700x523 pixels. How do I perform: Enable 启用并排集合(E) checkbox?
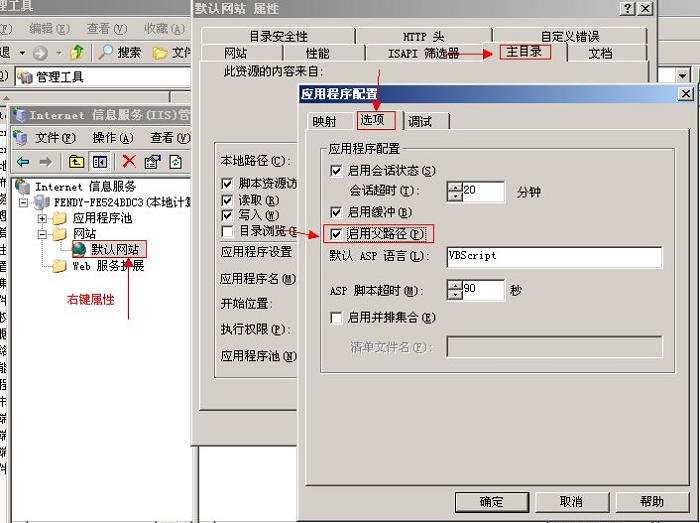[x=336, y=318]
